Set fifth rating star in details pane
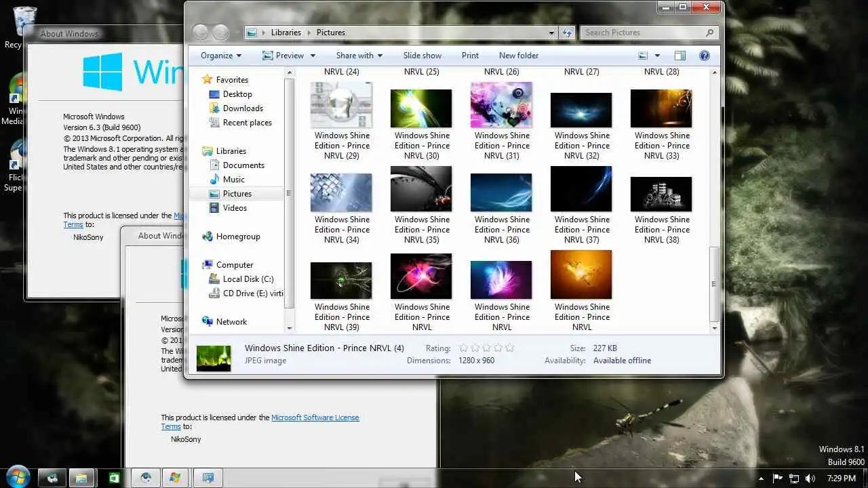Viewport: 868px width, 488px height. pyautogui.click(x=510, y=348)
